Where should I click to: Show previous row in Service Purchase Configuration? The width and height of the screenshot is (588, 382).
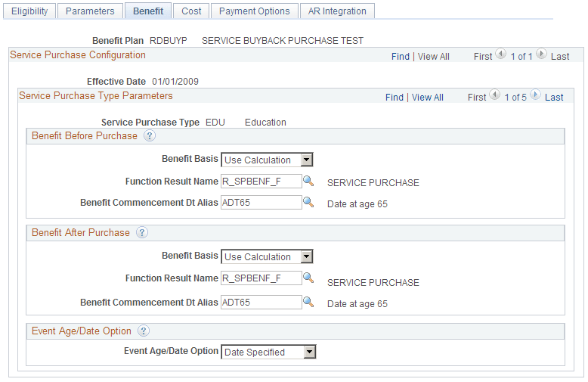click(500, 54)
